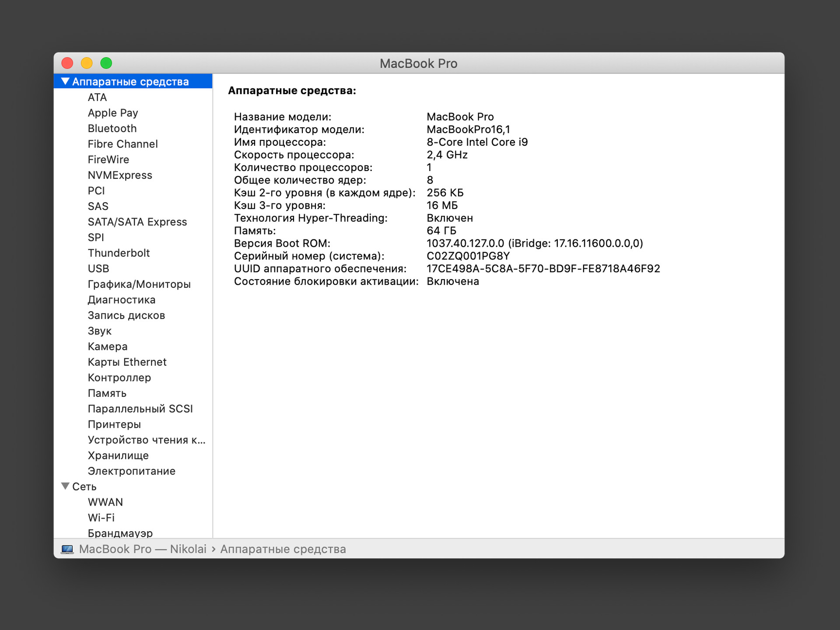Click the model identifier MacBookPro16,1
The width and height of the screenshot is (840, 630).
468,129
